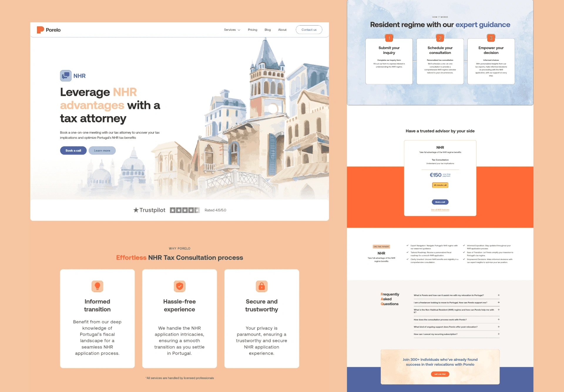Screen dimensions: 564x392
Task: Click the Porelo logo icon
Action: (40, 30)
